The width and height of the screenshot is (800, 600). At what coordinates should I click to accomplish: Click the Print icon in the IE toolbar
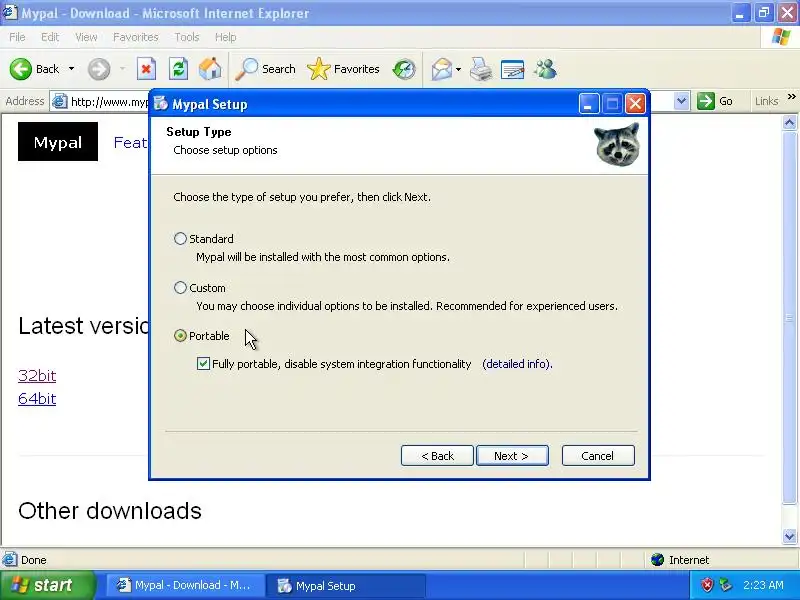pos(481,69)
